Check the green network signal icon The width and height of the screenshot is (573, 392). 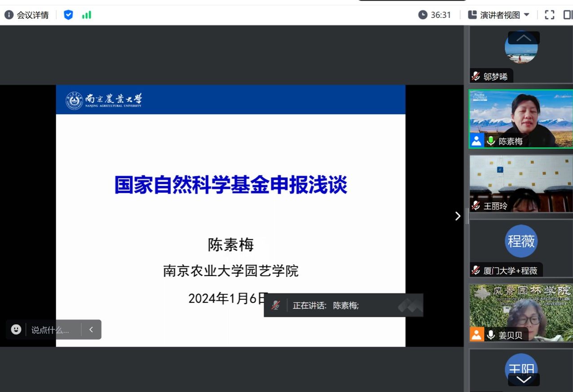point(86,15)
